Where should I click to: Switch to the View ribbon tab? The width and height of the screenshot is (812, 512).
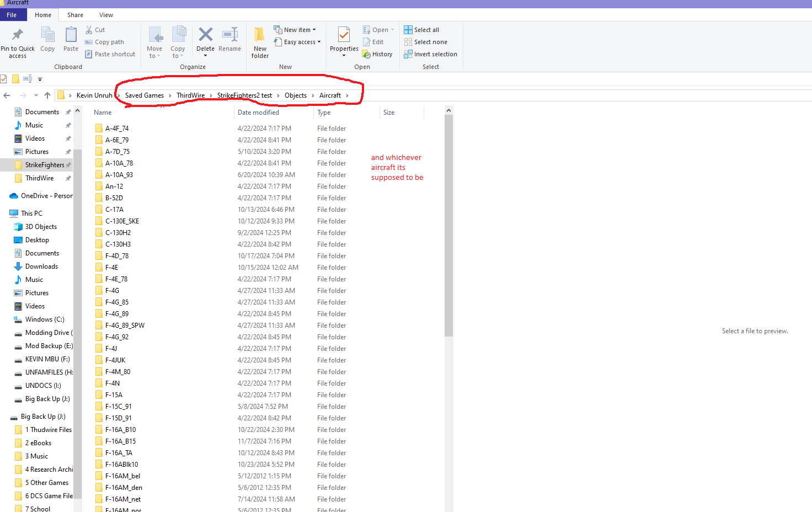(106, 15)
